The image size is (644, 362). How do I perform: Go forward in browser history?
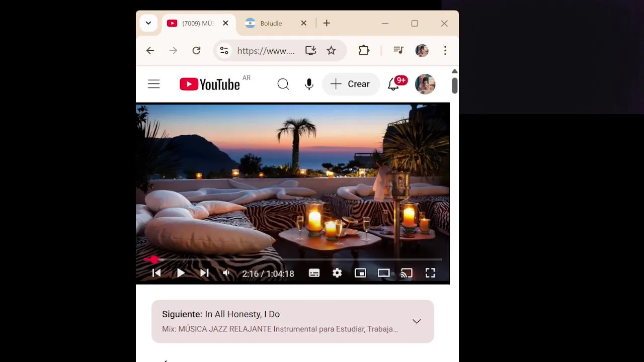(x=173, y=51)
